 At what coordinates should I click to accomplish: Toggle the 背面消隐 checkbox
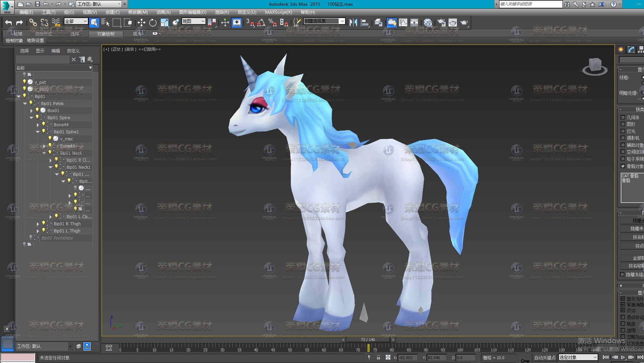pos(623,304)
